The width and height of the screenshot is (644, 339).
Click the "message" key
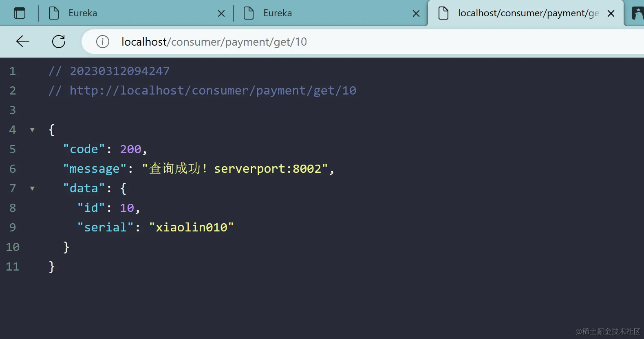(x=95, y=169)
